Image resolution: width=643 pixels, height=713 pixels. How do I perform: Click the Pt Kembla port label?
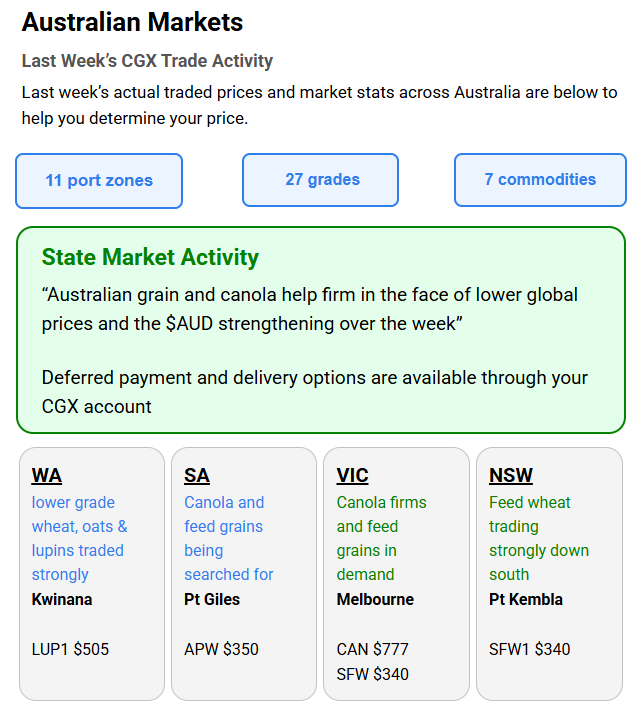point(526,600)
